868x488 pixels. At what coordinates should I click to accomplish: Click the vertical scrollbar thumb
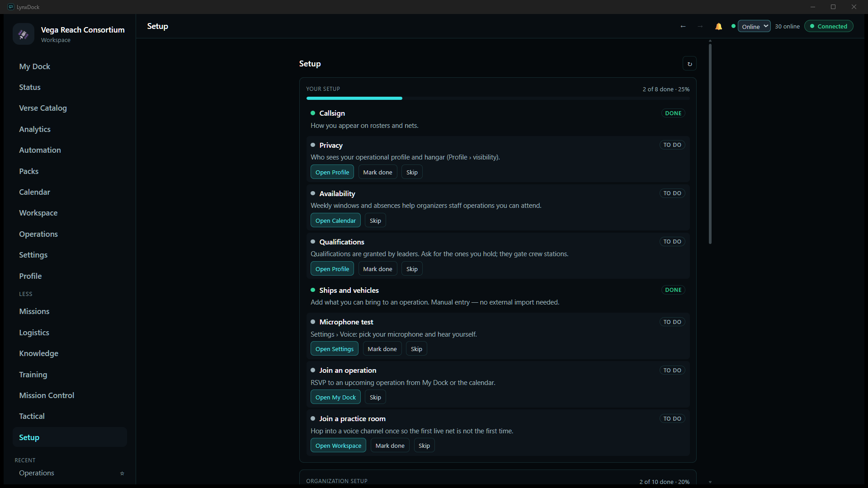(x=710, y=144)
